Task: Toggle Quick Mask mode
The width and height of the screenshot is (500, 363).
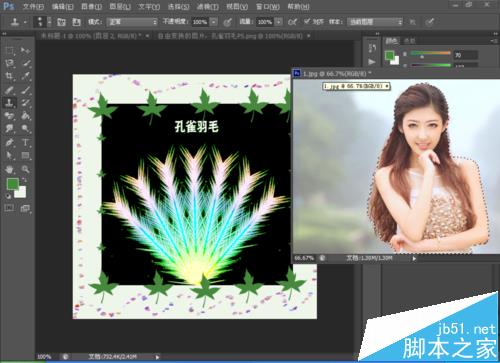Action: tap(9, 209)
